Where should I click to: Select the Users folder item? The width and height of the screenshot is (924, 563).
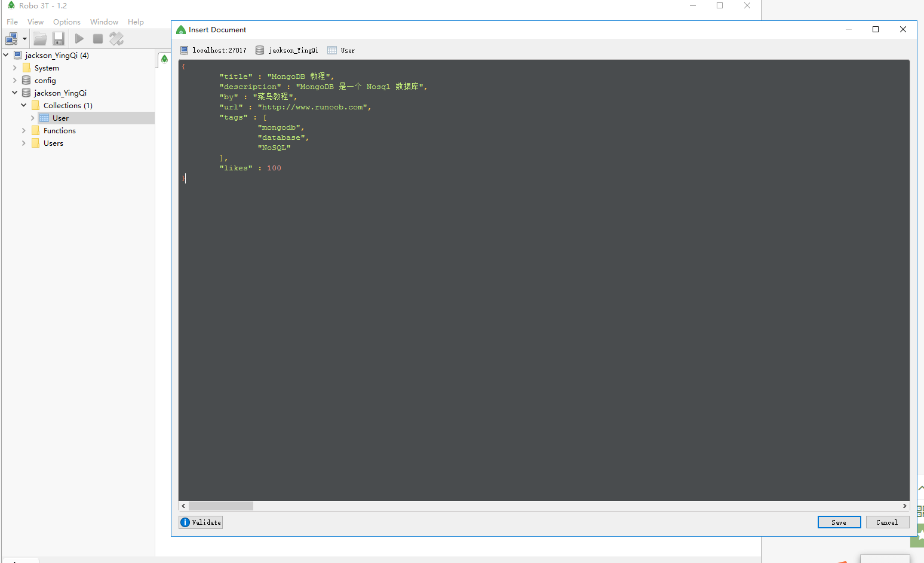(x=53, y=143)
